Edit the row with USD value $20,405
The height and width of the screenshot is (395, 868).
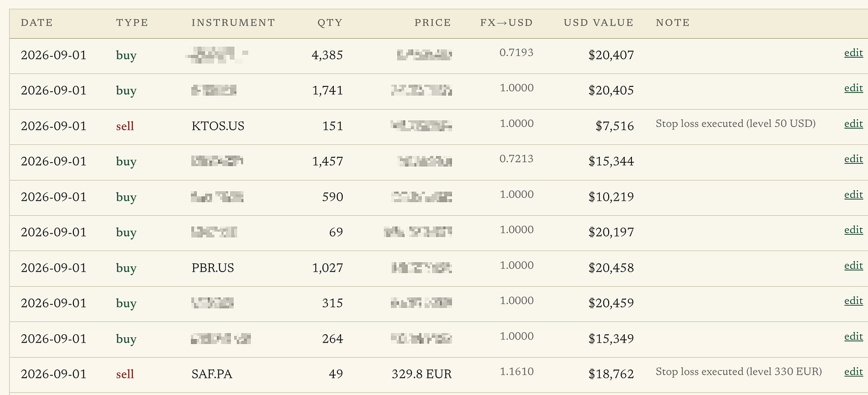pos(853,88)
